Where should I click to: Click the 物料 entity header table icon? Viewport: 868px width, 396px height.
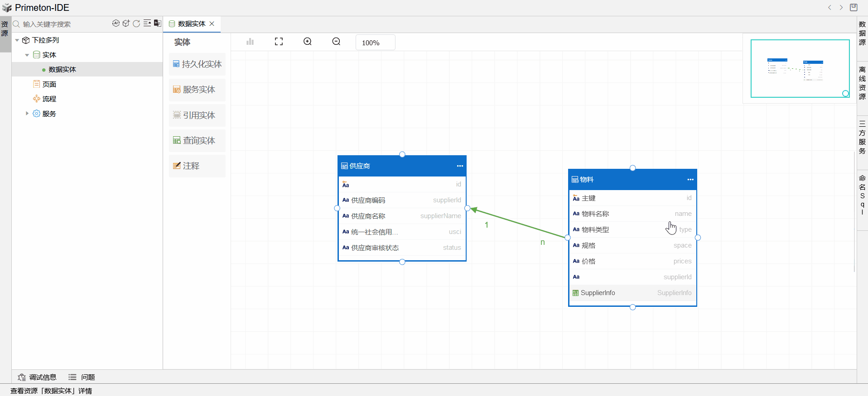(575, 180)
